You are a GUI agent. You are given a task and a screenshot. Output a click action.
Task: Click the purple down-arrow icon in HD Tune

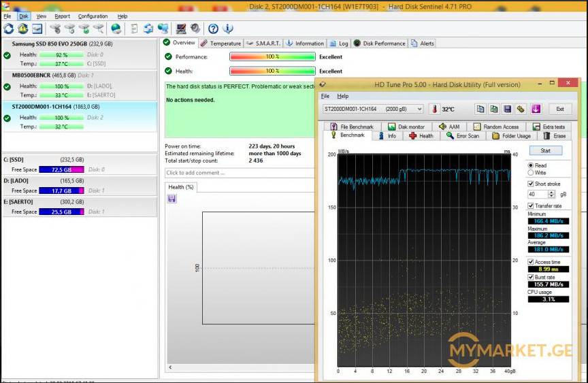click(536, 109)
